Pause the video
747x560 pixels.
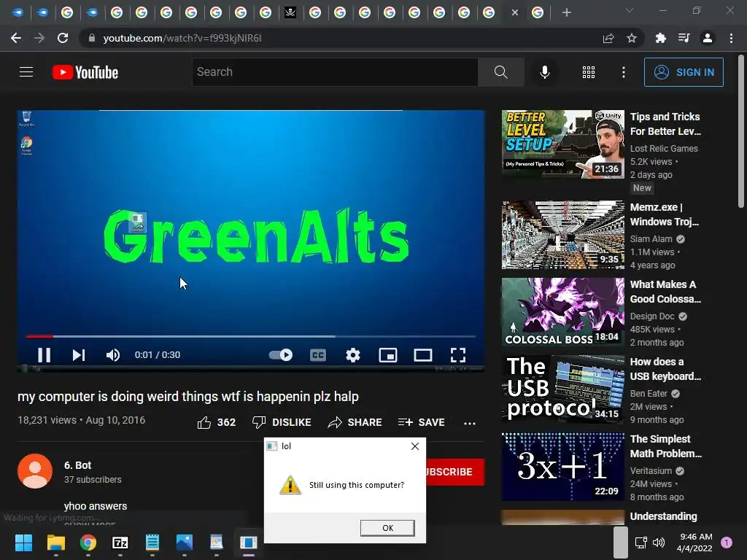(x=44, y=355)
